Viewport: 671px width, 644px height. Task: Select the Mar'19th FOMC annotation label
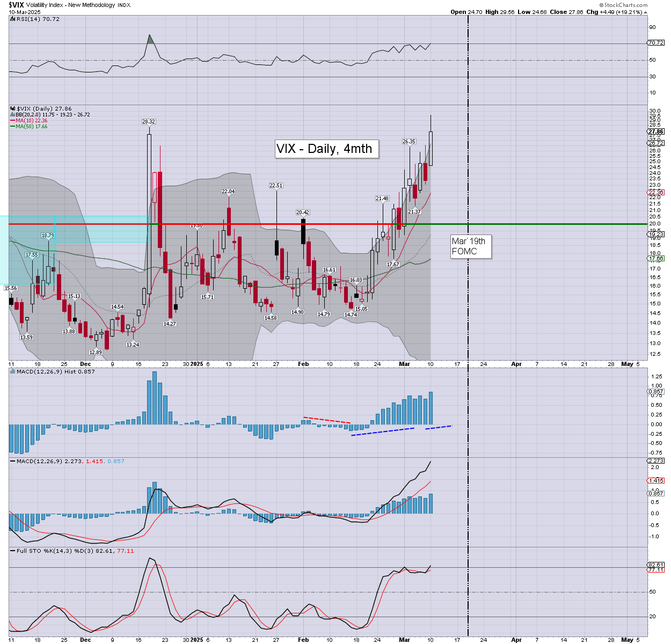coord(470,246)
